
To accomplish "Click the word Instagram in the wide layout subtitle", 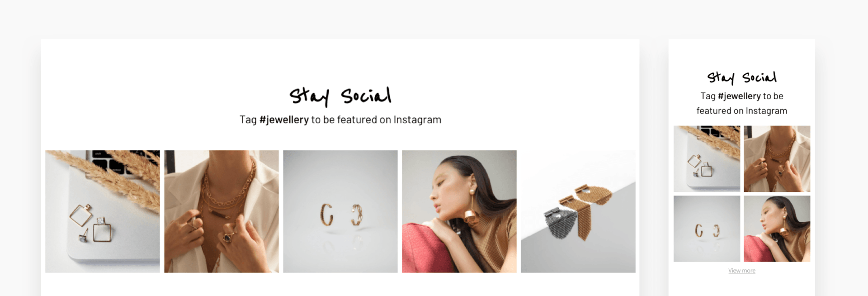I will (x=417, y=120).
